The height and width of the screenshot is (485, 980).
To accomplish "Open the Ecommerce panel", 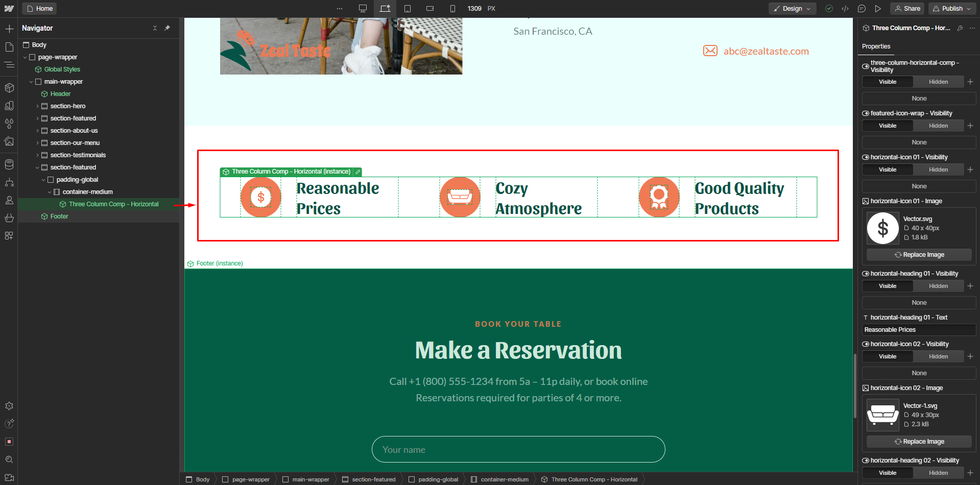I will pyautogui.click(x=9, y=218).
